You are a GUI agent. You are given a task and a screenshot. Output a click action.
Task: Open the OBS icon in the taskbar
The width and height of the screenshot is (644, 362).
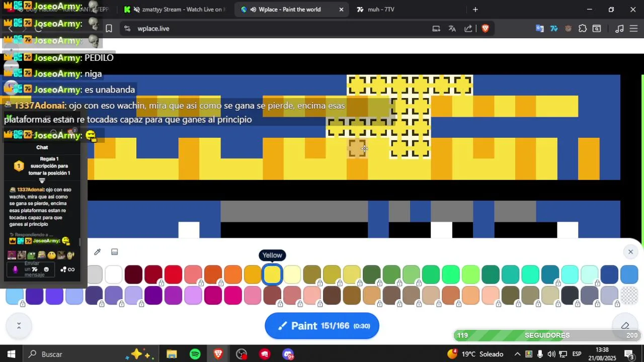(242, 354)
